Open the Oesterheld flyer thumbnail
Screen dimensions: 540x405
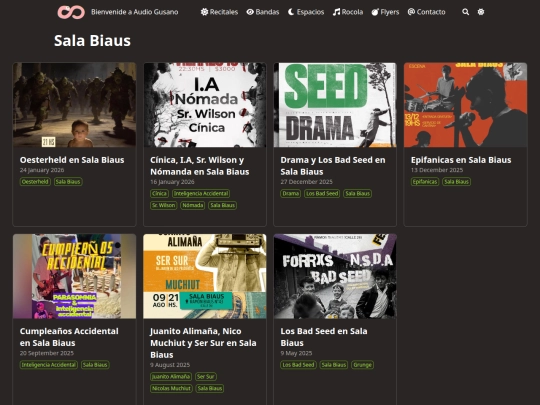tap(74, 105)
